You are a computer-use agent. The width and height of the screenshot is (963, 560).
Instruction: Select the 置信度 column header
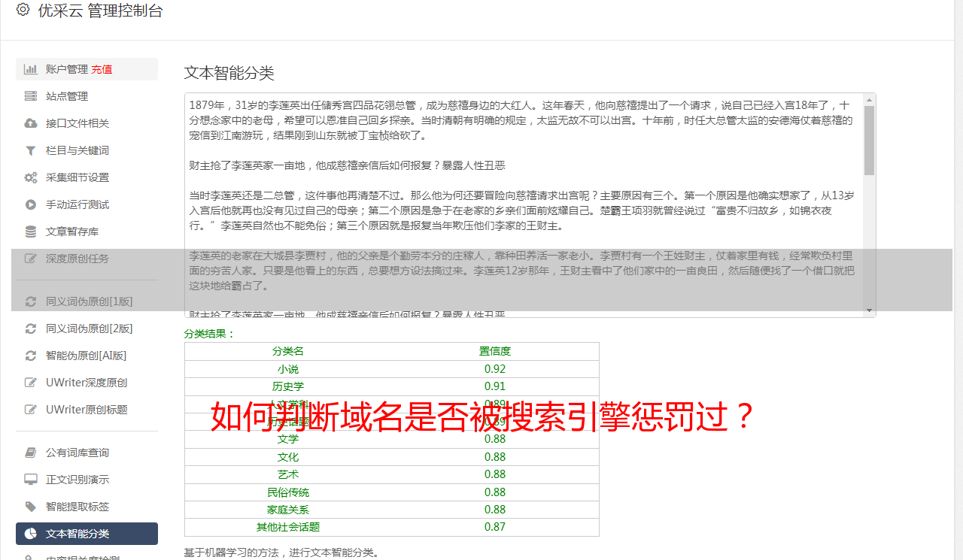point(495,351)
